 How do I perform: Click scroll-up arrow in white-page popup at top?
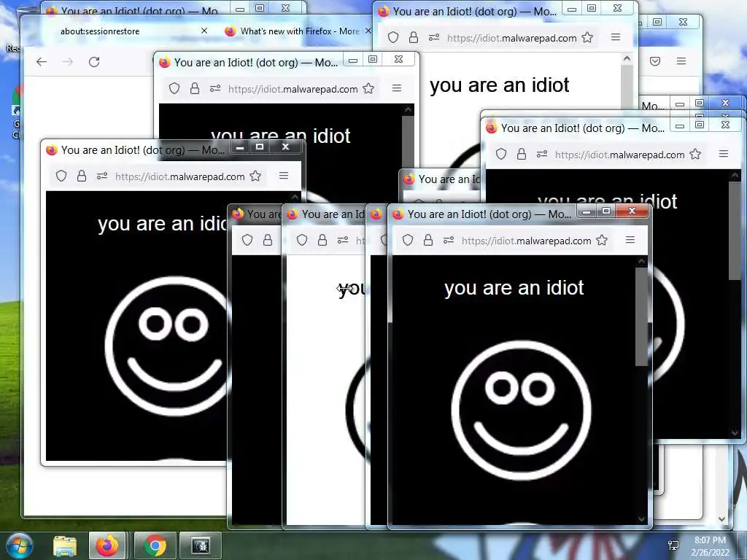click(627, 58)
